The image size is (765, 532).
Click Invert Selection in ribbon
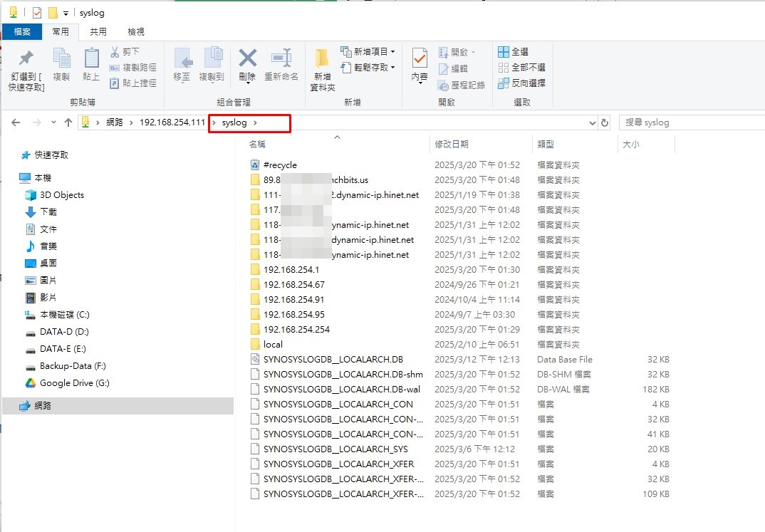tap(522, 83)
